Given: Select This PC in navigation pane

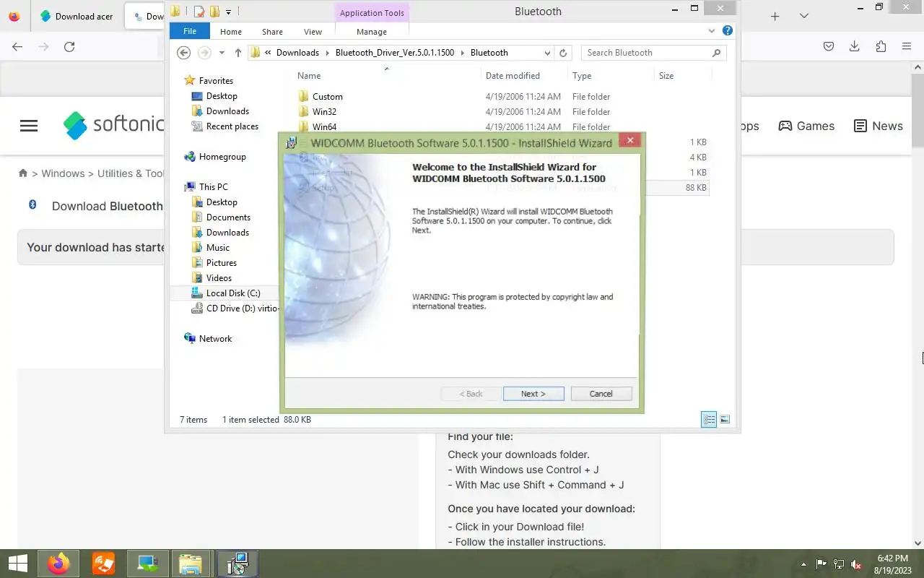Looking at the screenshot, I should pyautogui.click(x=213, y=187).
